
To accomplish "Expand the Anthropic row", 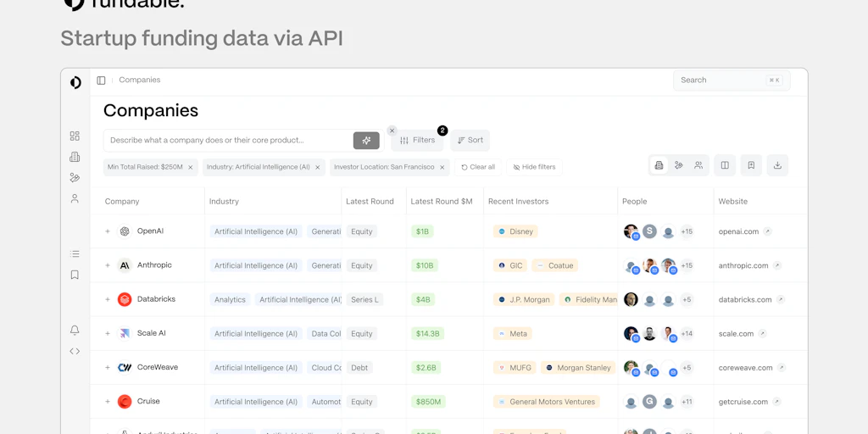I will (108, 265).
